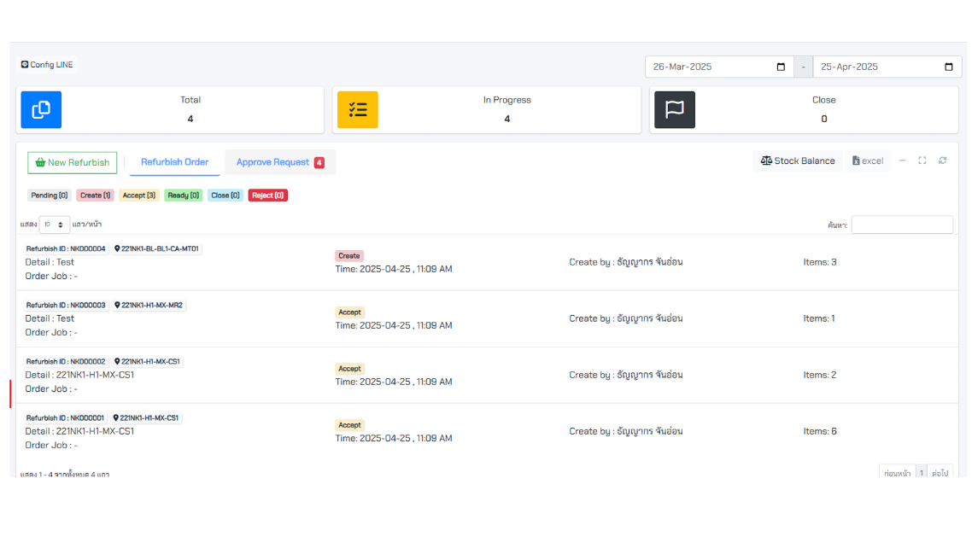Toggle the Reject (0) status filter
This screenshot has height=560, width=972.
[x=267, y=195]
